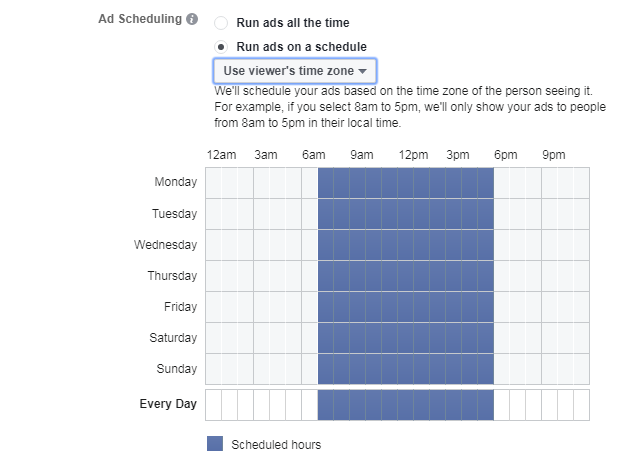638x462 pixels.
Task: Toggle the Every Day 12am cell
Action: pos(213,404)
